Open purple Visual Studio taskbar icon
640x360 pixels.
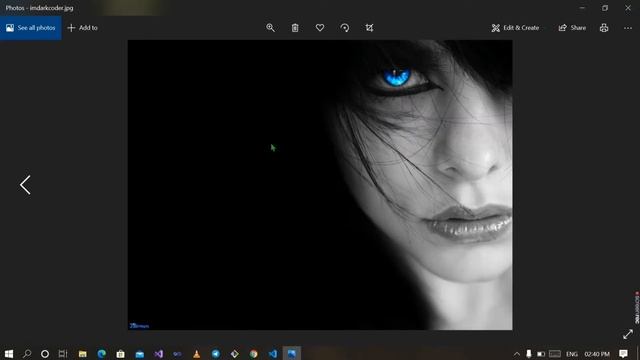[158, 353]
